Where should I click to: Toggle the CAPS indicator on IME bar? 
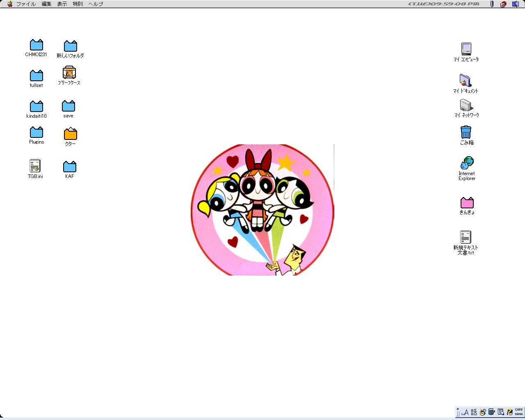[x=519, y=410]
